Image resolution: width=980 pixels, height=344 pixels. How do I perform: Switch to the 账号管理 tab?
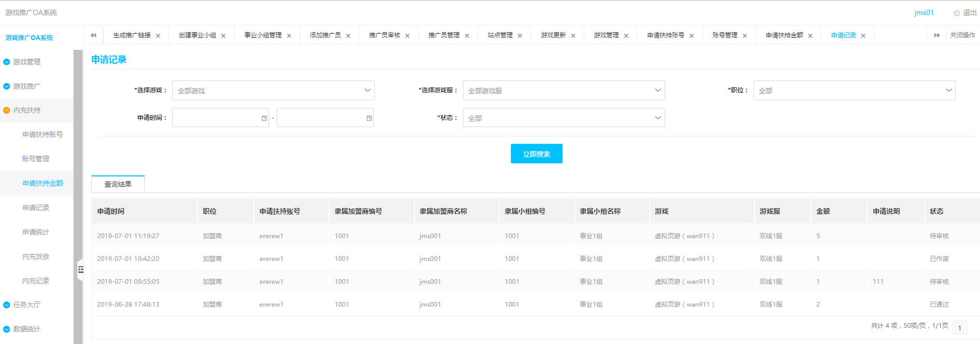pos(724,35)
